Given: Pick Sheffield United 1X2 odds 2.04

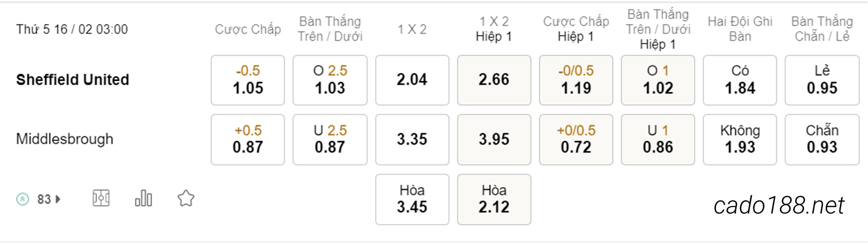Looking at the screenshot, I should (x=412, y=80).
